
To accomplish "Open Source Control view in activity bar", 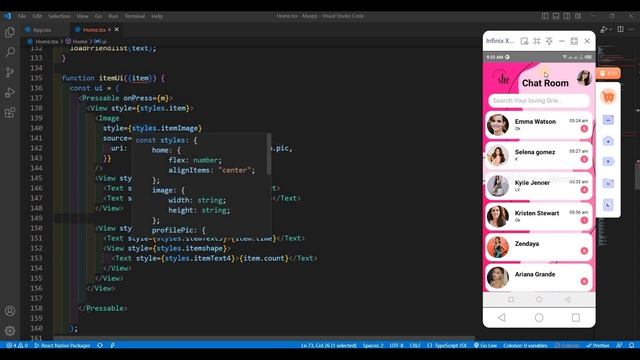I will point(10,72).
